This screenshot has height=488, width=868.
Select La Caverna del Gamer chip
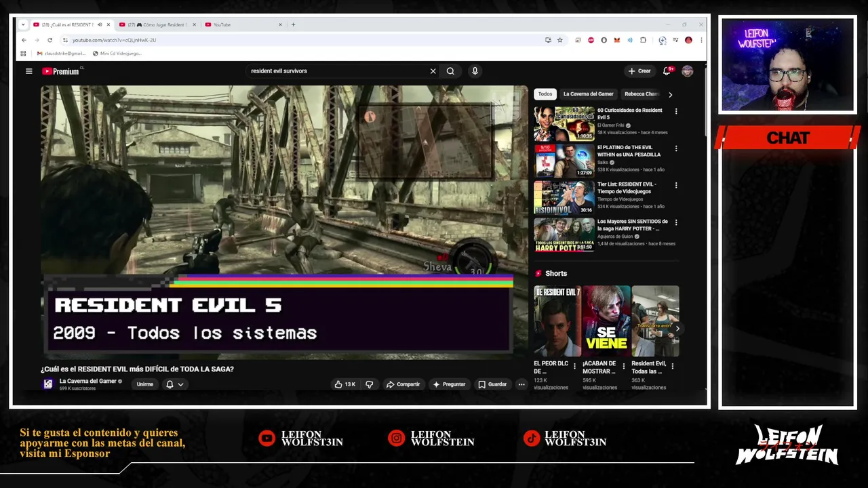(x=589, y=94)
